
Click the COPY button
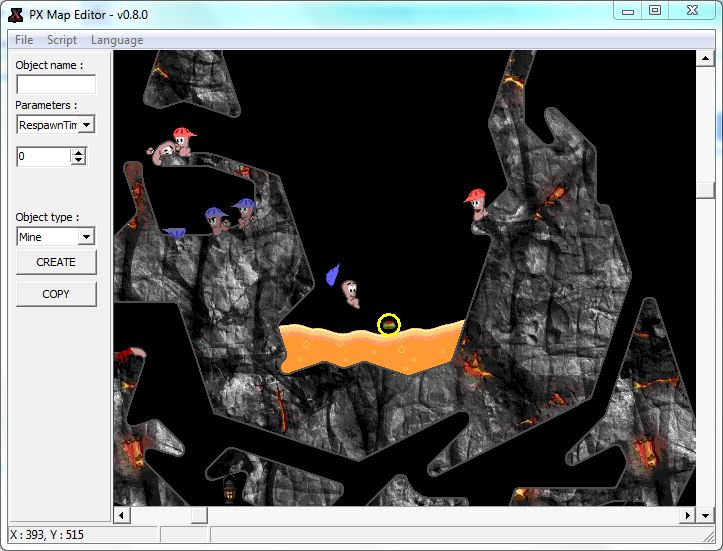pyautogui.click(x=56, y=294)
